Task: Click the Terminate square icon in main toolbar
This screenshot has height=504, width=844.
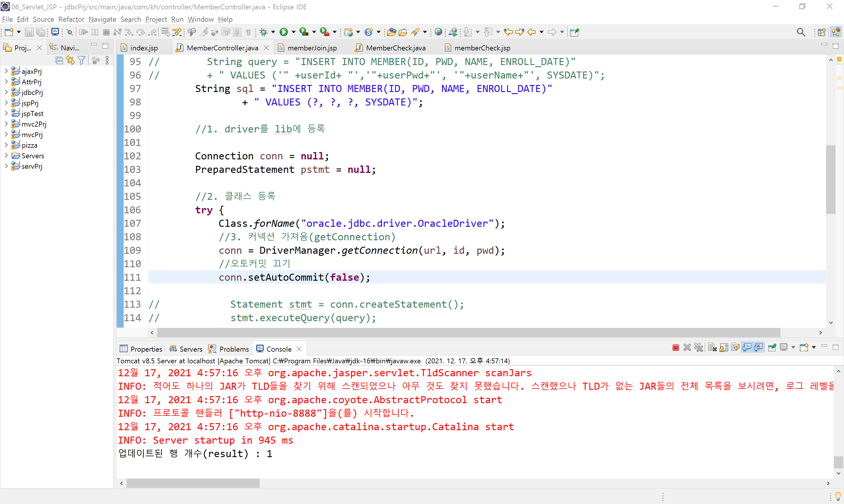Action: coord(106,32)
